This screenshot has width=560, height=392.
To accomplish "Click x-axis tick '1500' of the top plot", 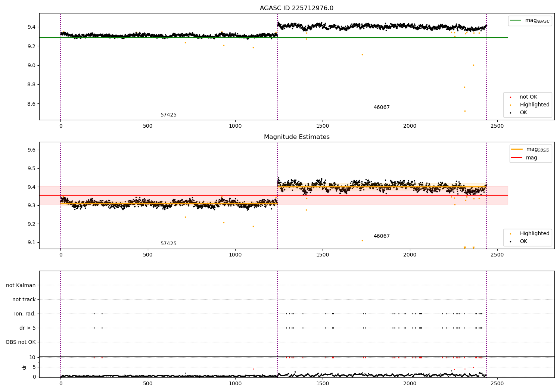I will [323, 126].
